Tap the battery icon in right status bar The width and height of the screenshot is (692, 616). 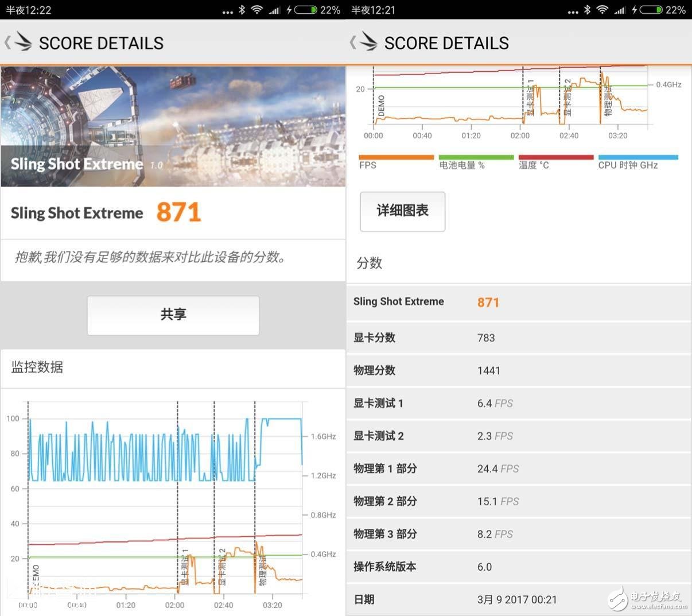pyautogui.click(x=651, y=10)
